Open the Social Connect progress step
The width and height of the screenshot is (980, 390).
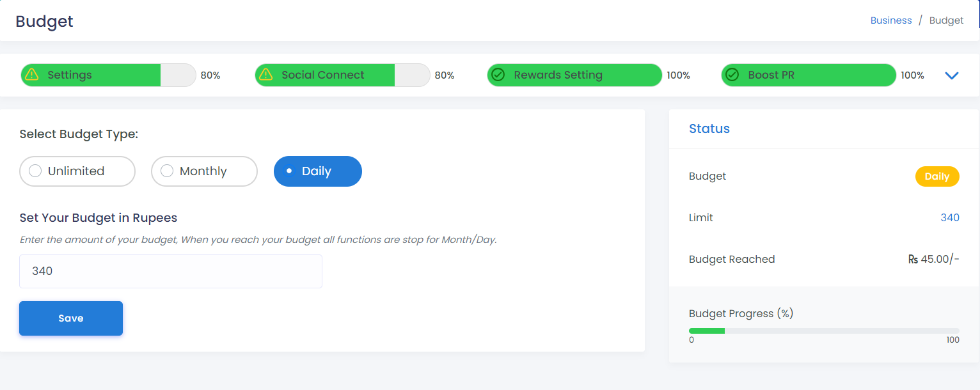click(x=342, y=75)
